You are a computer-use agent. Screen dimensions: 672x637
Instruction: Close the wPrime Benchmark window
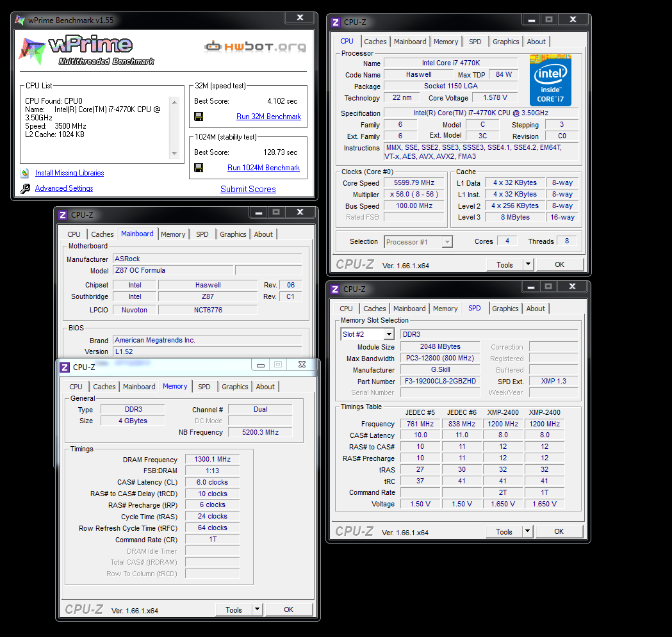click(x=300, y=17)
